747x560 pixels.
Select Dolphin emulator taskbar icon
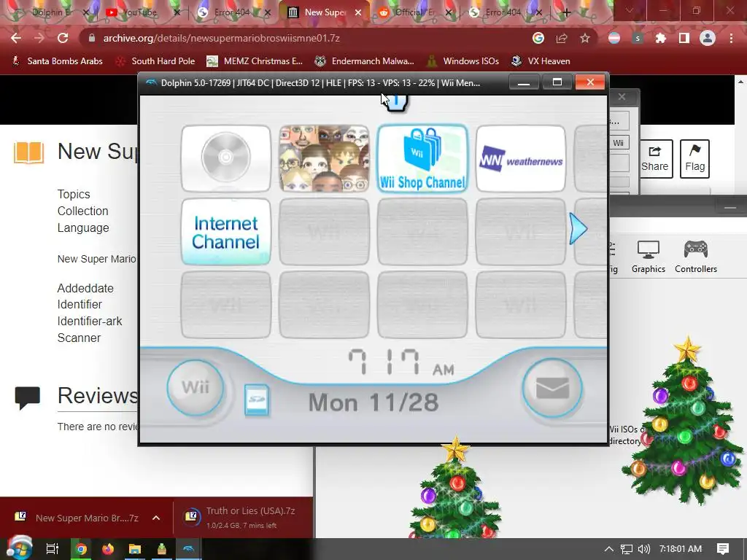189,549
